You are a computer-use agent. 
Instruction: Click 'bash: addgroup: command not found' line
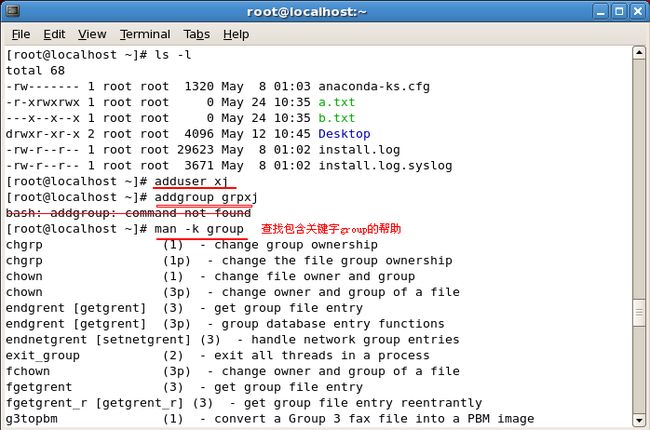click(129, 213)
